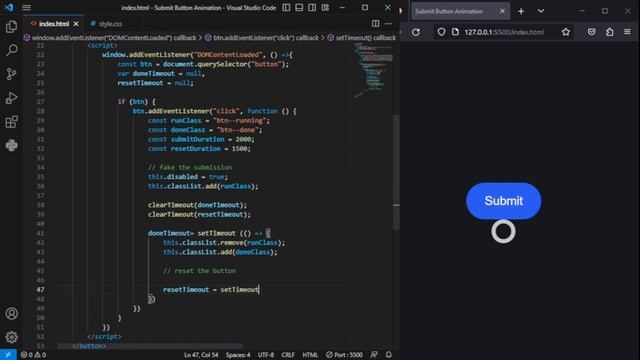Open errors and warnings count
Viewport: 640px width, 360px height.
[33, 355]
